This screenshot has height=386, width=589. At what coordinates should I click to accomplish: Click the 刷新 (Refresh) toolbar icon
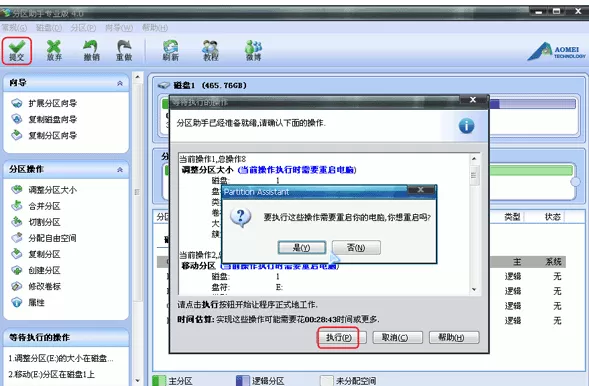(x=170, y=51)
